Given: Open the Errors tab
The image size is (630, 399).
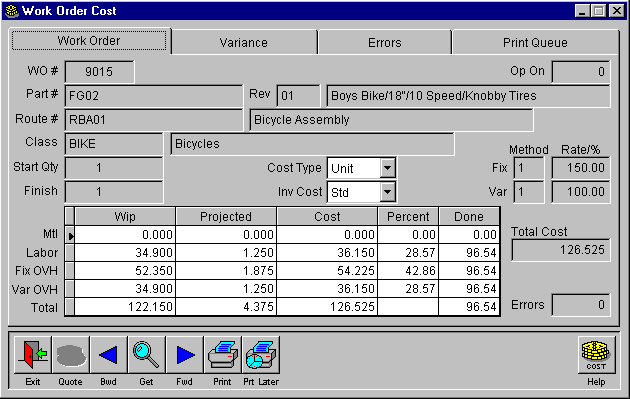Looking at the screenshot, I should [385, 42].
